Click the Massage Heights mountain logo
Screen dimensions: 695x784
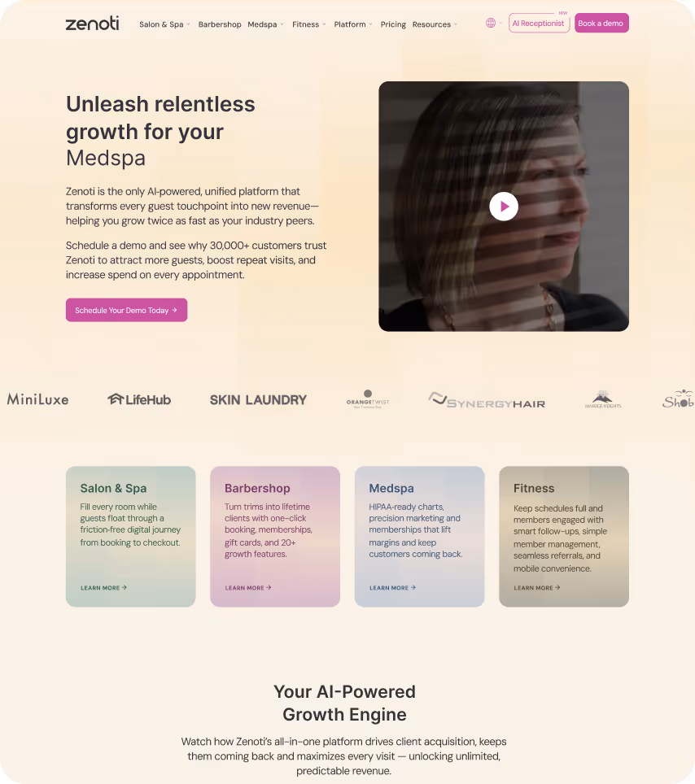point(603,399)
